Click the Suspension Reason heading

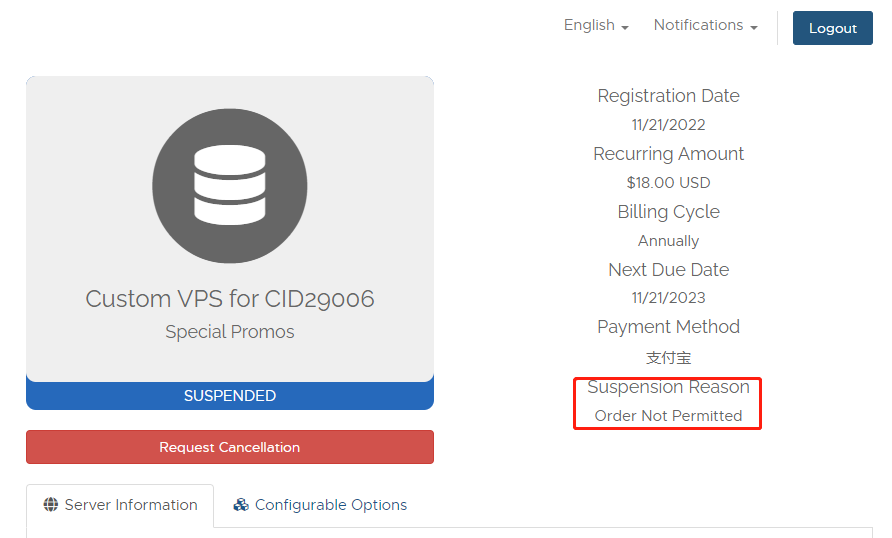pyautogui.click(x=668, y=387)
